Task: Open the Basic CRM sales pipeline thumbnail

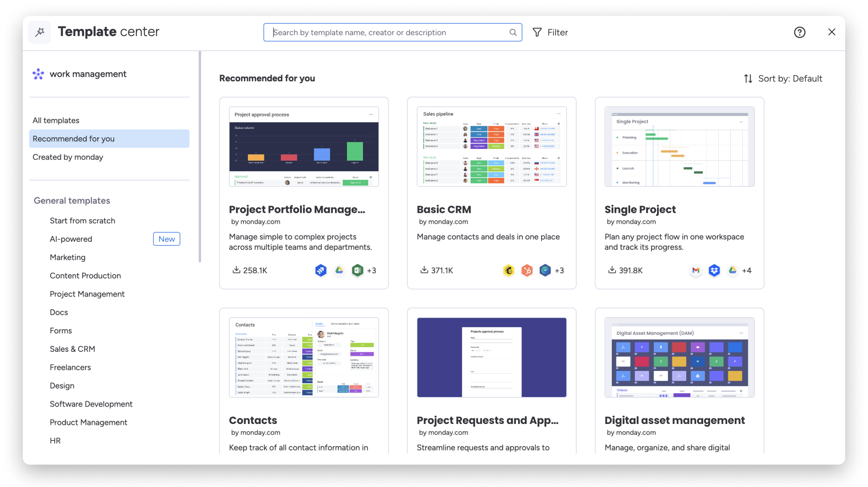Action: [x=492, y=147]
